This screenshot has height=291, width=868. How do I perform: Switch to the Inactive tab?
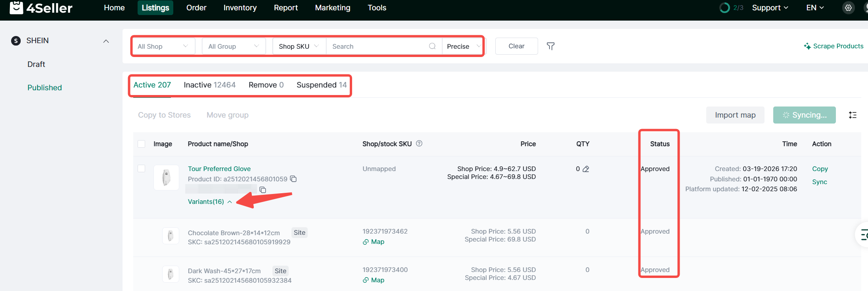(x=209, y=85)
